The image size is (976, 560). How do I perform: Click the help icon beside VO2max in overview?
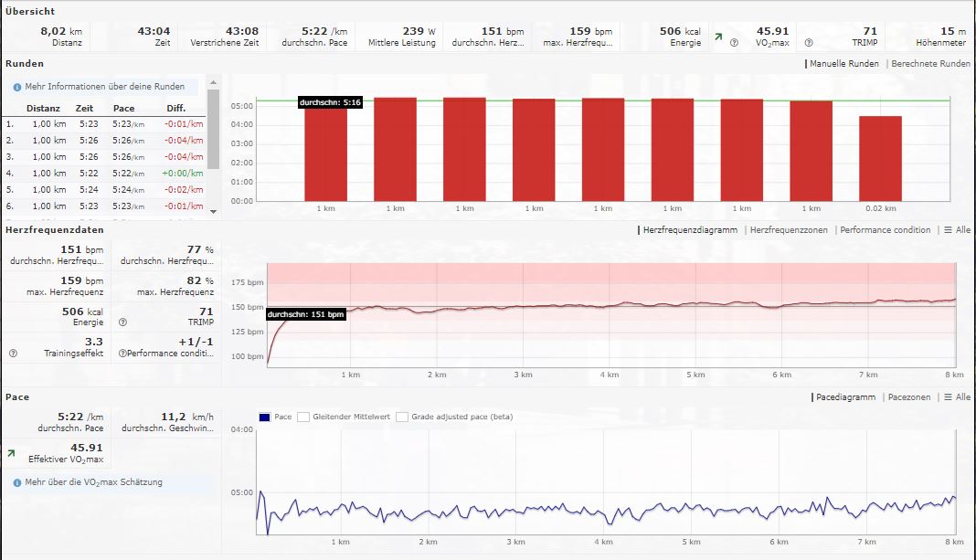[734, 43]
